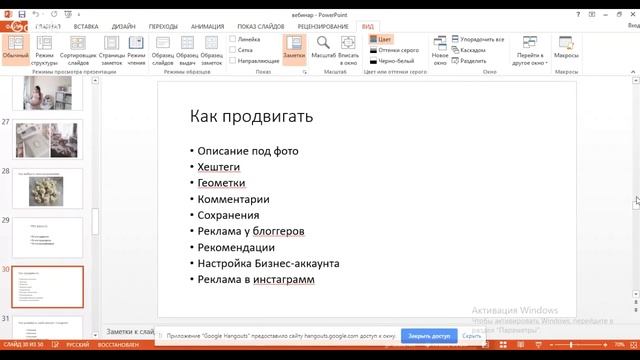Click bullet Геометки

point(221,183)
